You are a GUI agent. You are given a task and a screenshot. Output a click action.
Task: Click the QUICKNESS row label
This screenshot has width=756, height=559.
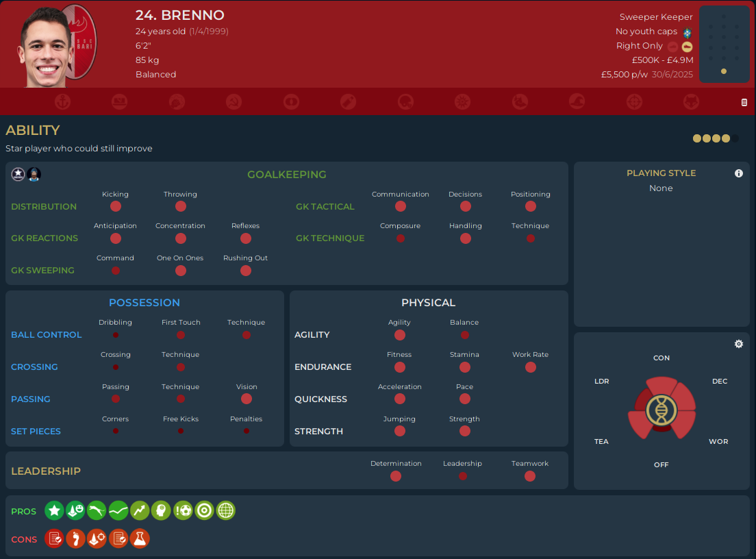[x=320, y=399]
